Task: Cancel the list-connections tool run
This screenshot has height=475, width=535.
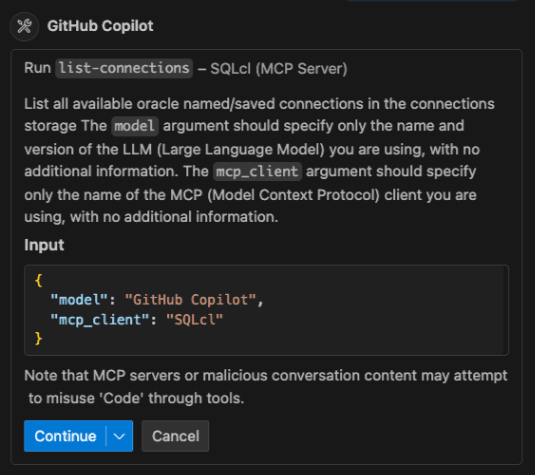Action: coord(175,436)
